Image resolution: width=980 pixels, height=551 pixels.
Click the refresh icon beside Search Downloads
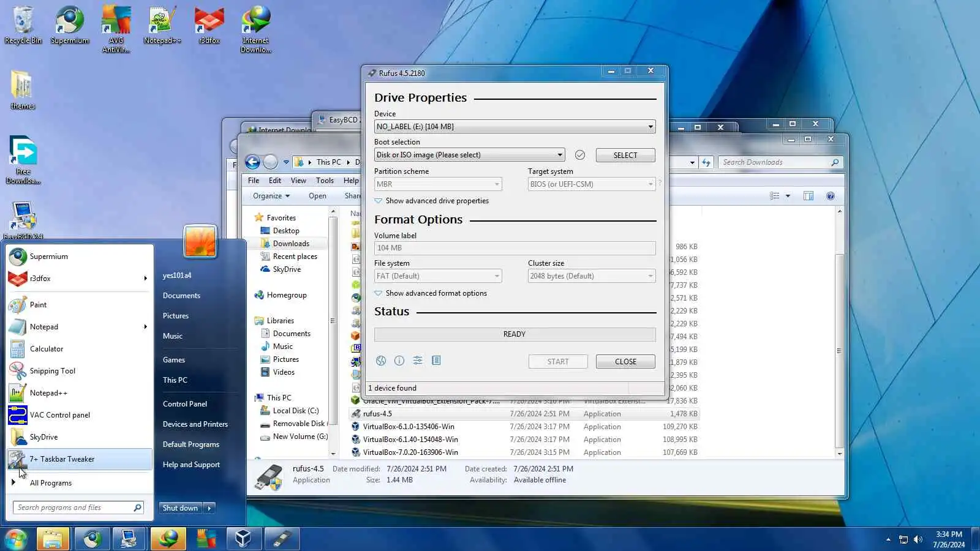pos(706,162)
